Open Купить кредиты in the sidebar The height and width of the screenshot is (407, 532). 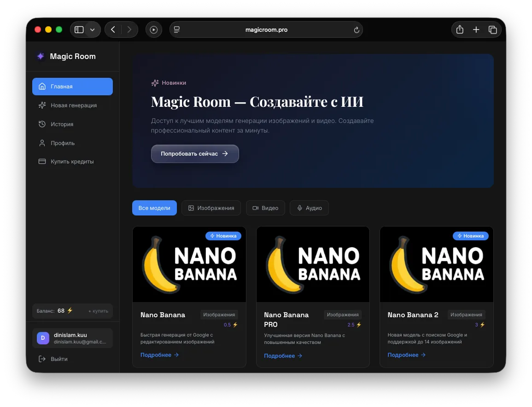[72, 162]
